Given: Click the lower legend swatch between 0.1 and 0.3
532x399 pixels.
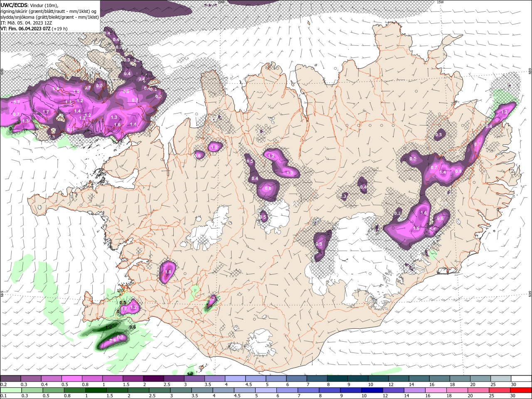Looking at the screenshot, I should (x=11, y=390).
